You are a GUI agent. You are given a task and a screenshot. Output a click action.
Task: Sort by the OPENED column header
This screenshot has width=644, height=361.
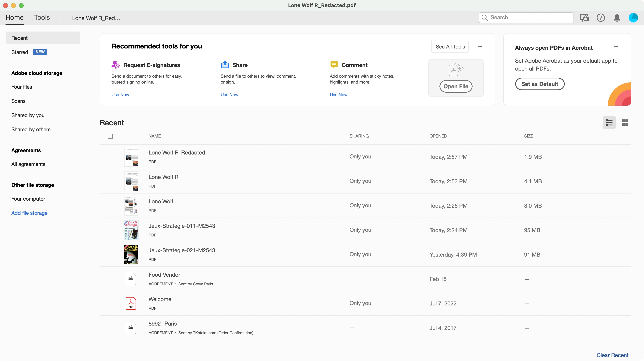tap(438, 136)
